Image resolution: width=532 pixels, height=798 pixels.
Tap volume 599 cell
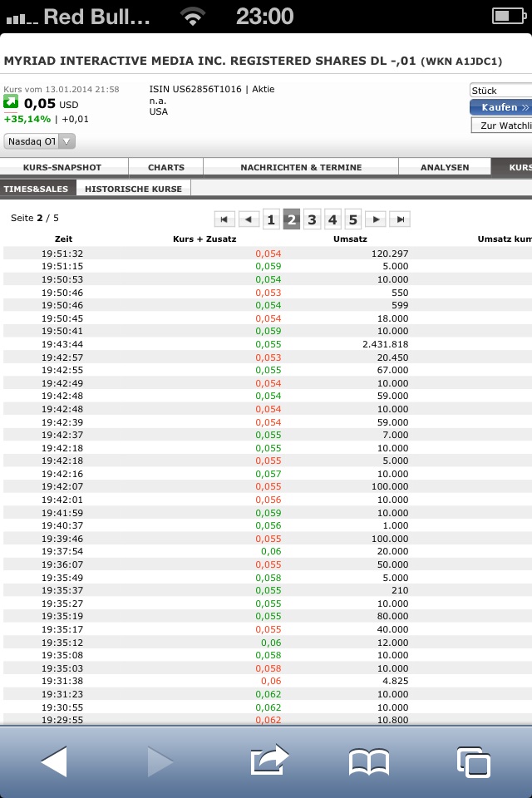tap(400, 305)
